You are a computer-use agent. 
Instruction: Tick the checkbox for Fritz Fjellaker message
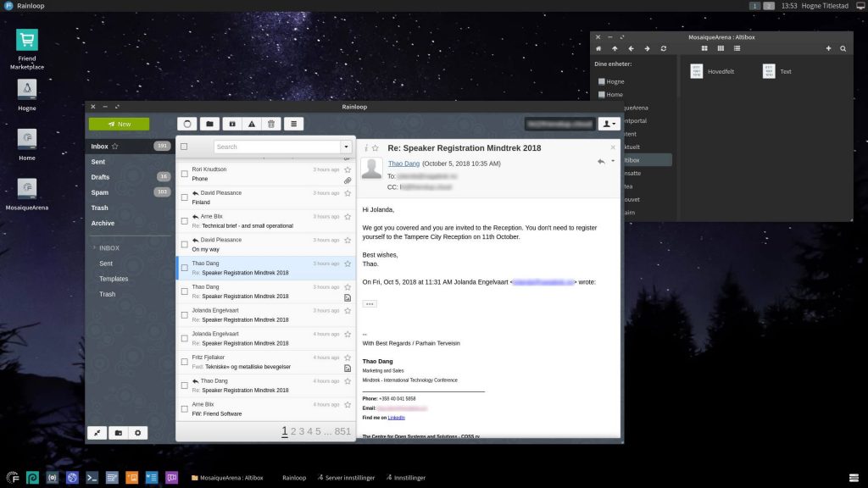pos(184,362)
